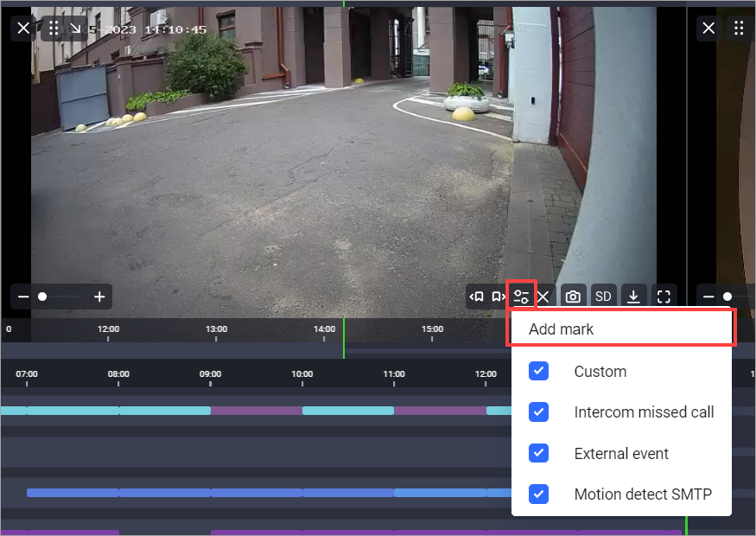The width and height of the screenshot is (756, 536).
Task: Click the mark filter settings icon
Action: click(x=521, y=297)
